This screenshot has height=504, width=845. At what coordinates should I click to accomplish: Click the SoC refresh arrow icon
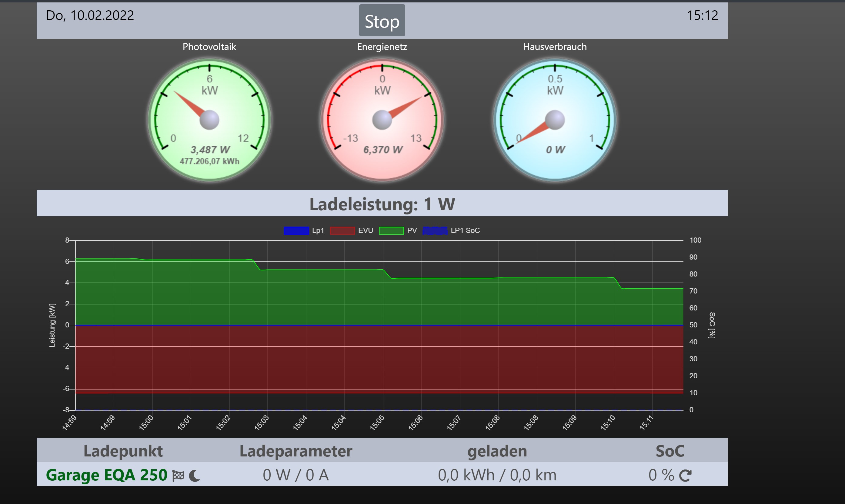pyautogui.click(x=685, y=476)
